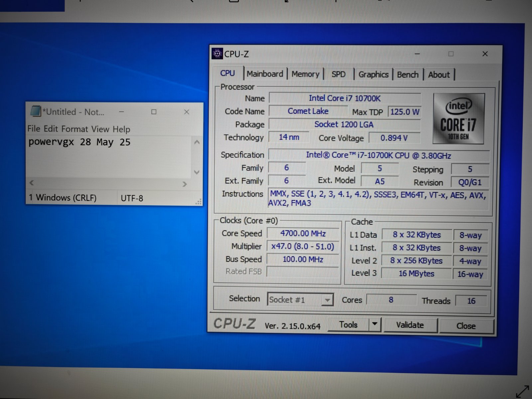The image size is (532, 399).
Task: Close the Notepad window
Action: tap(187, 112)
